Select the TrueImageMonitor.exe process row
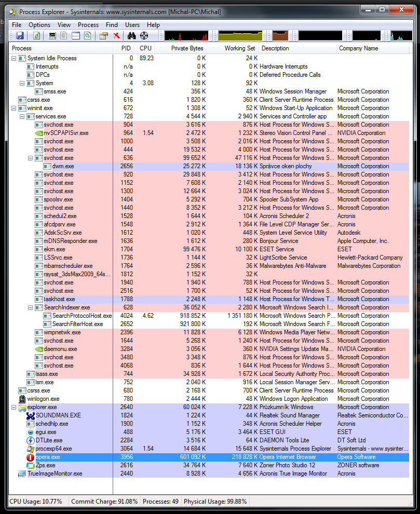The width and height of the screenshot is (420, 514). pyautogui.click(x=55, y=474)
